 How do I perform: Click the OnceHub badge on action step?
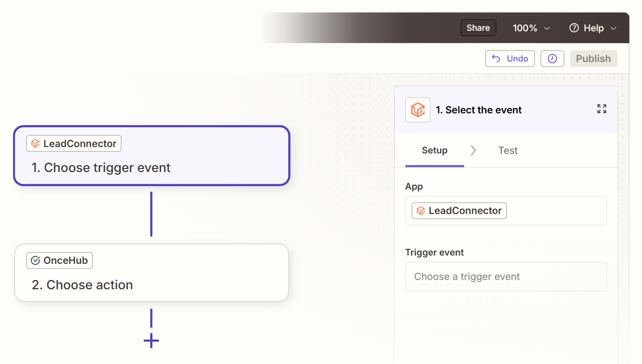60,260
